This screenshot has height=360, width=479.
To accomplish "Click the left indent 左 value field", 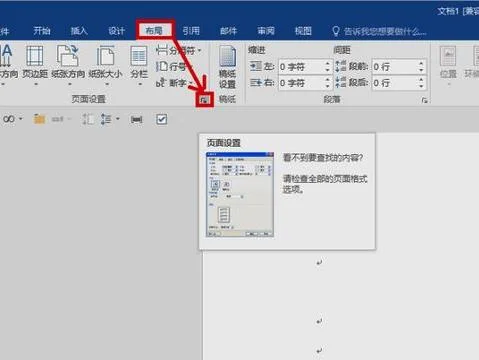I will click(x=301, y=67).
